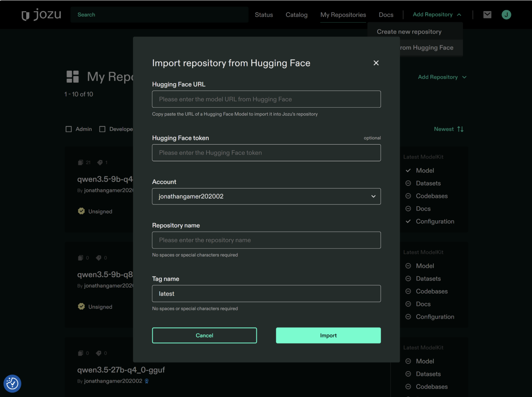Viewport: 532px width, 397px height.
Task: Click the tag icon on qwen3.5-9b-q8 card
Action: [99, 258]
